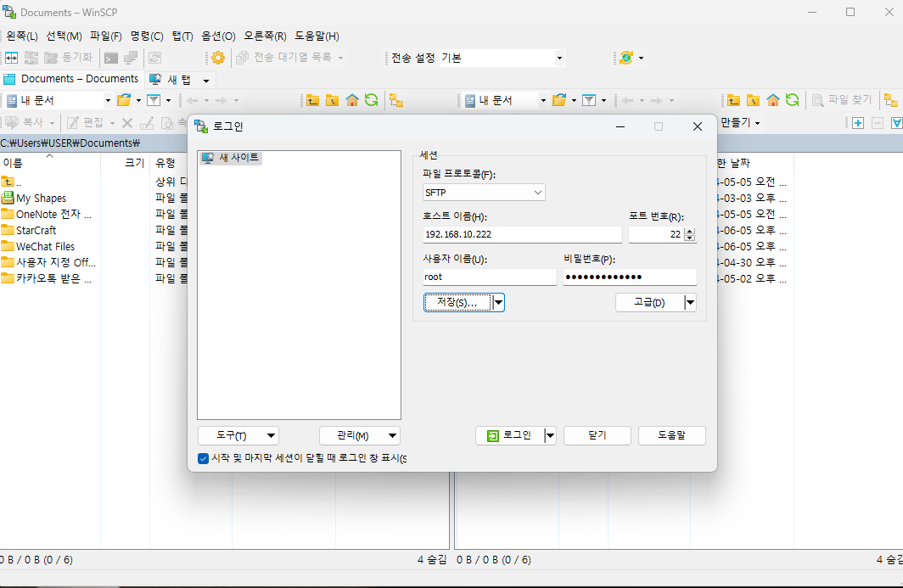The width and height of the screenshot is (903, 588).
Task: Expand the 로그인 button dropdown arrow
Action: click(x=551, y=435)
